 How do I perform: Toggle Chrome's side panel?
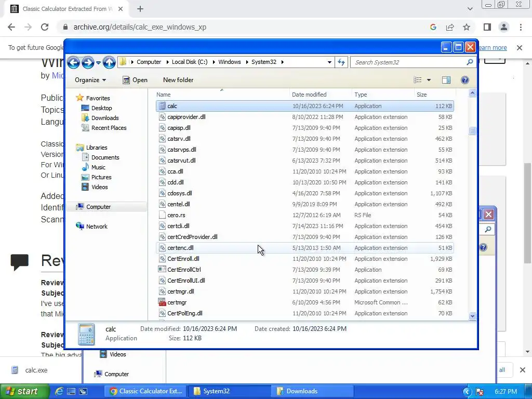[x=487, y=27]
